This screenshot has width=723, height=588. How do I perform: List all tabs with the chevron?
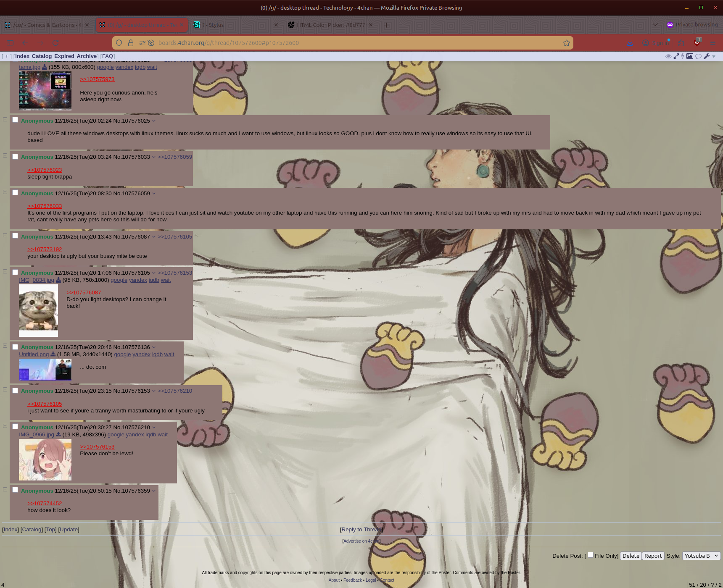(655, 25)
